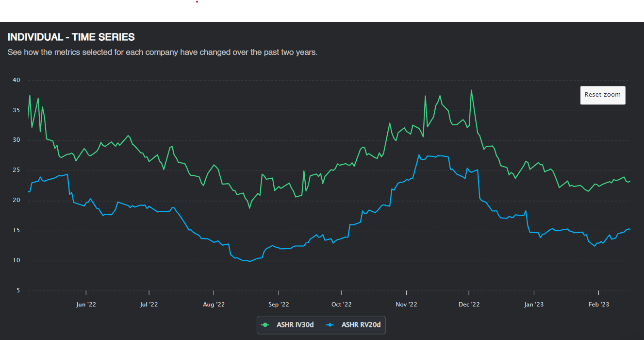
Task: Click the 5 y-axis value
Action: coord(18,290)
